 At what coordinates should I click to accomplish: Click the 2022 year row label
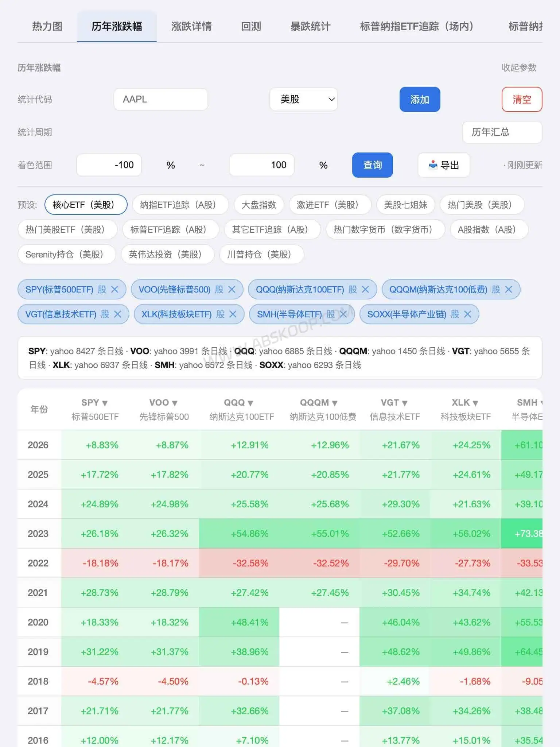coord(38,563)
